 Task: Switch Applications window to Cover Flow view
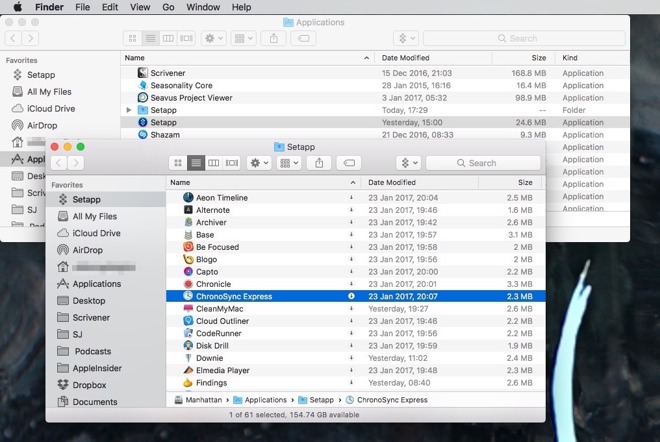(x=186, y=38)
